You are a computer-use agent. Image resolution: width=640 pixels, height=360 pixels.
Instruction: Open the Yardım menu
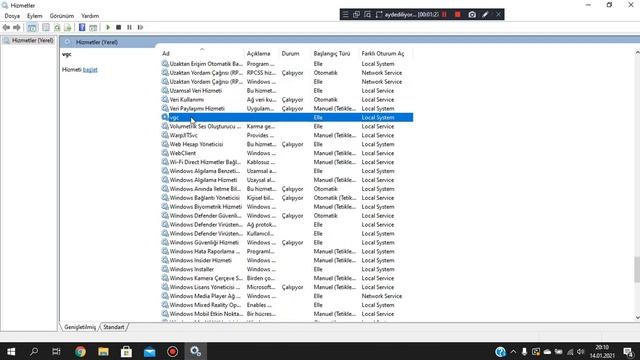pyautogui.click(x=90, y=16)
